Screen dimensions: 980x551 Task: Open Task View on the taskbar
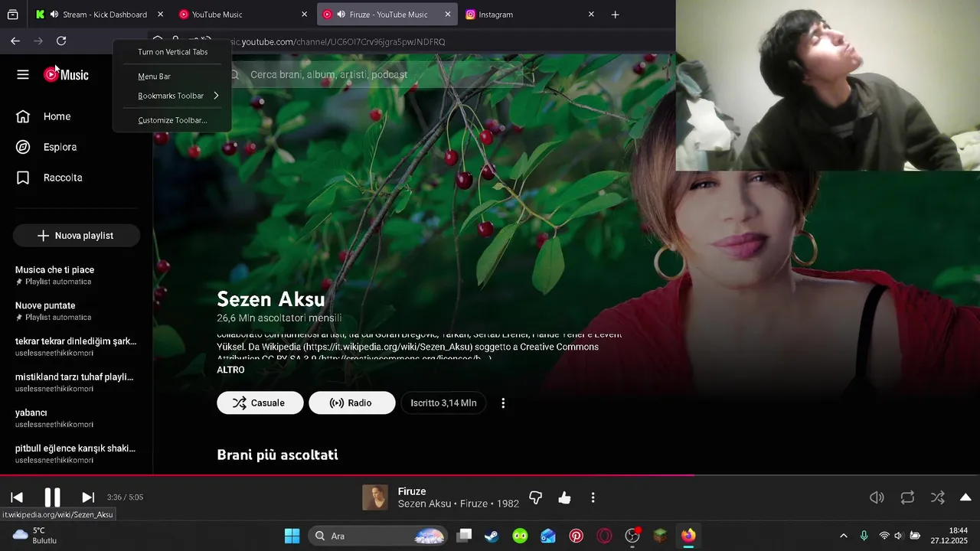tap(464, 536)
